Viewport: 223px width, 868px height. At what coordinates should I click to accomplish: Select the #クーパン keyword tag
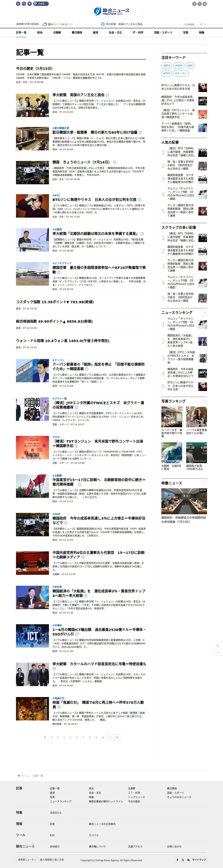[180, 73]
